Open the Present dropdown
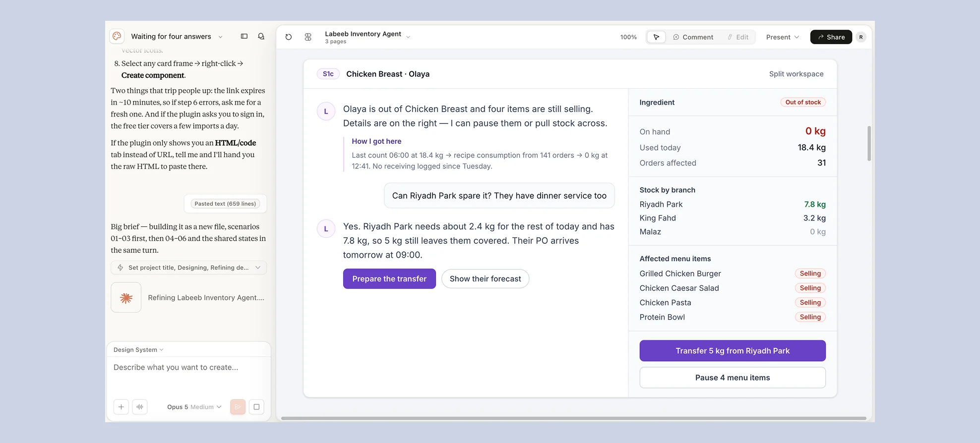Viewport: 980px width, 443px height. (783, 37)
